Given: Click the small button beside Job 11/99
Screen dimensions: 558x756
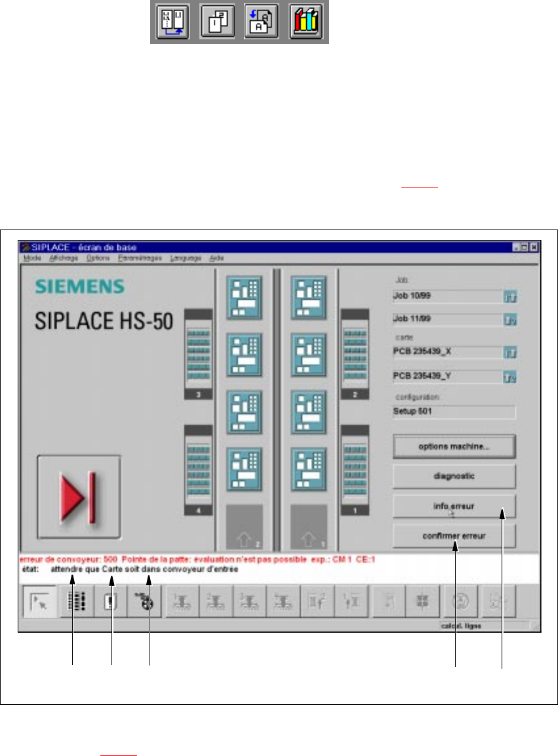Looking at the screenshot, I should pyautogui.click(x=510, y=320).
